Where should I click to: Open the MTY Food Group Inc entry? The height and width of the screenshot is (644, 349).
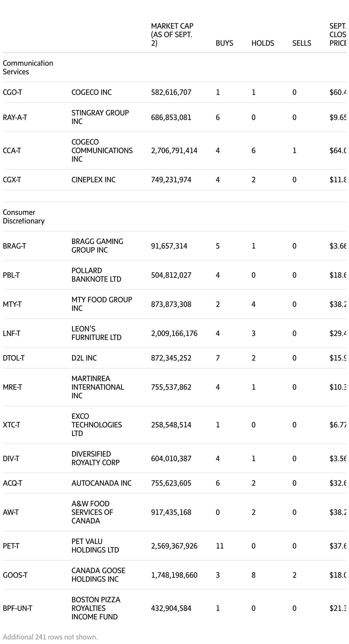coord(102,304)
